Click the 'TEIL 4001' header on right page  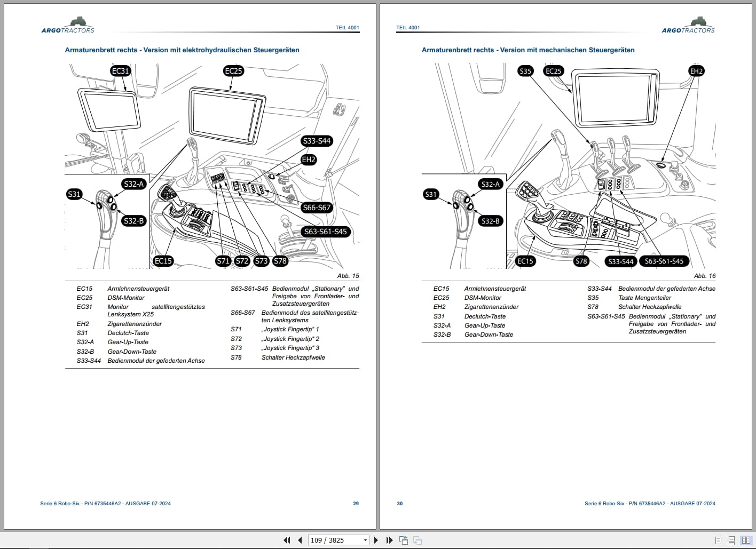[408, 28]
